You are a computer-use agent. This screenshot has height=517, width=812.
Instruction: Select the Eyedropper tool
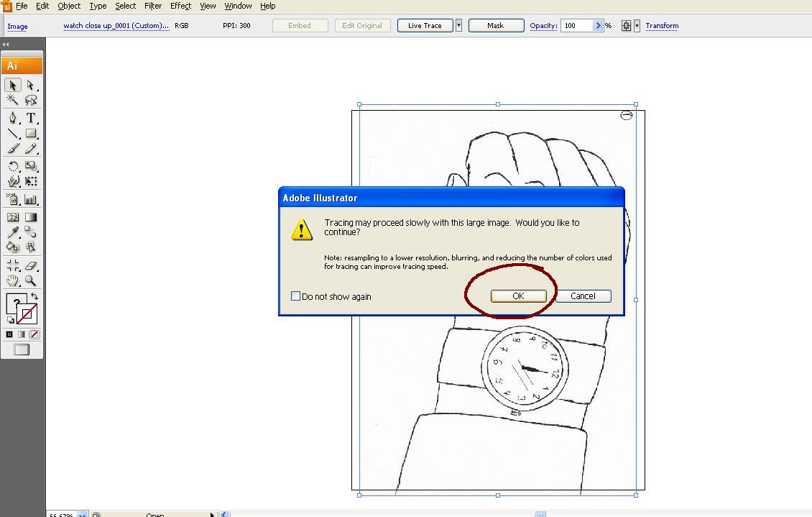coord(13,232)
